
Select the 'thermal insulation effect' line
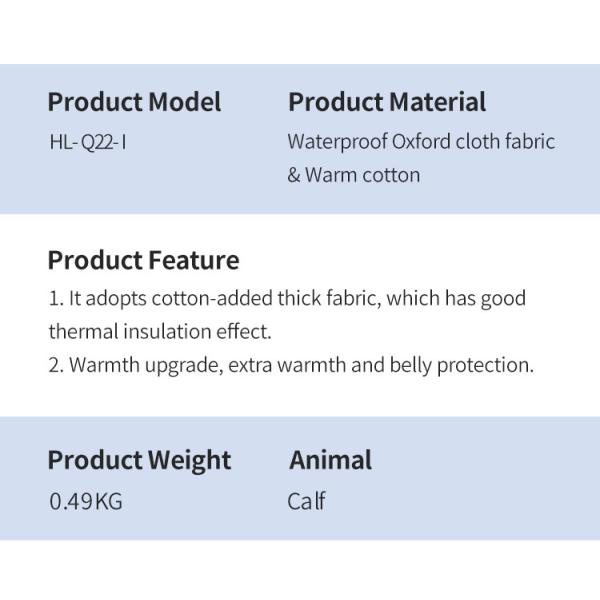pos(160,331)
